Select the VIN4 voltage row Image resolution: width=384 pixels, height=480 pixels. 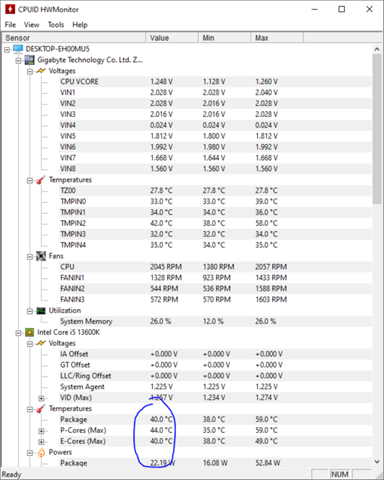point(215,125)
